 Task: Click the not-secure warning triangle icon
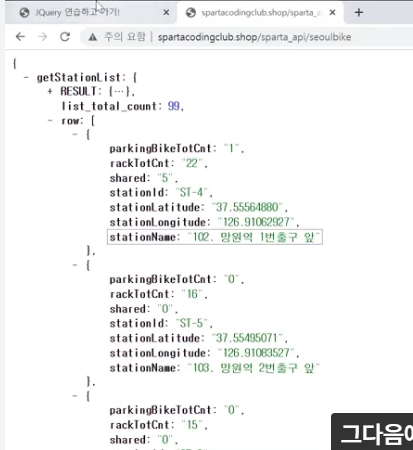tap(93, 37)
